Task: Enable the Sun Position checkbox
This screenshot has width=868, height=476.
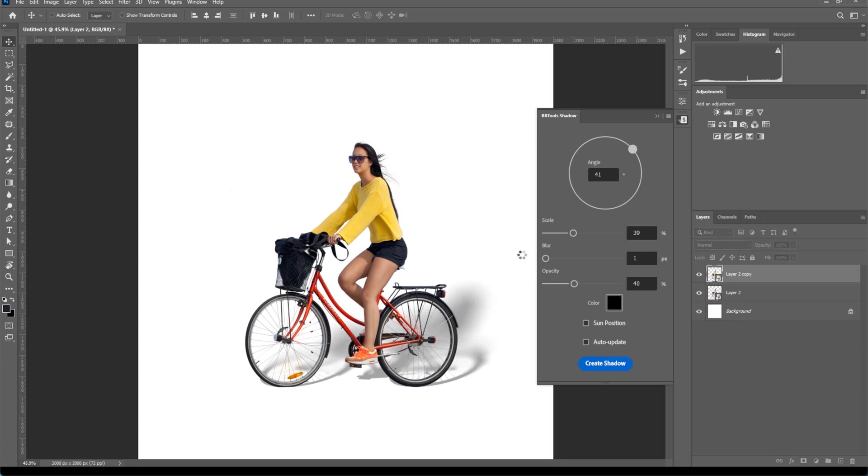Action: (x=586, y=323)
